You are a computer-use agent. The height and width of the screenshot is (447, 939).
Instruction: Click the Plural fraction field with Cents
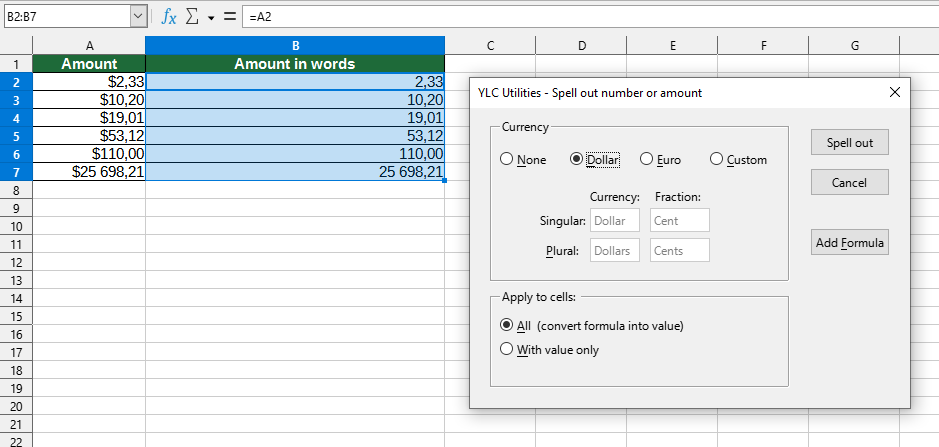click(680, 250)
